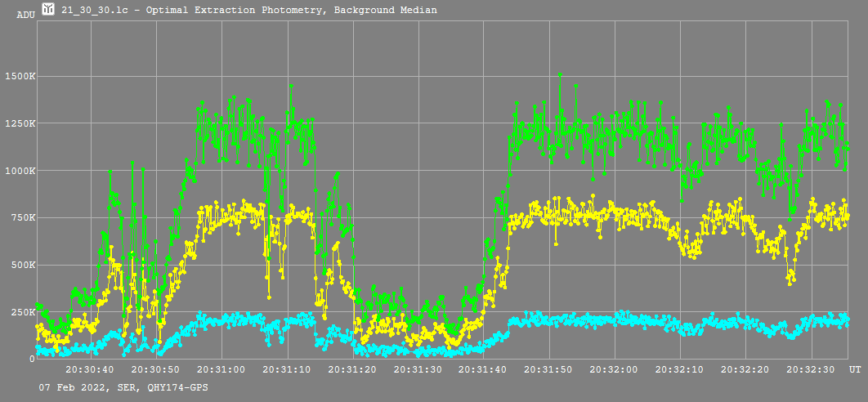Click the 750K vertical axis label
The image size is (868, 402).
coord(20,218)
